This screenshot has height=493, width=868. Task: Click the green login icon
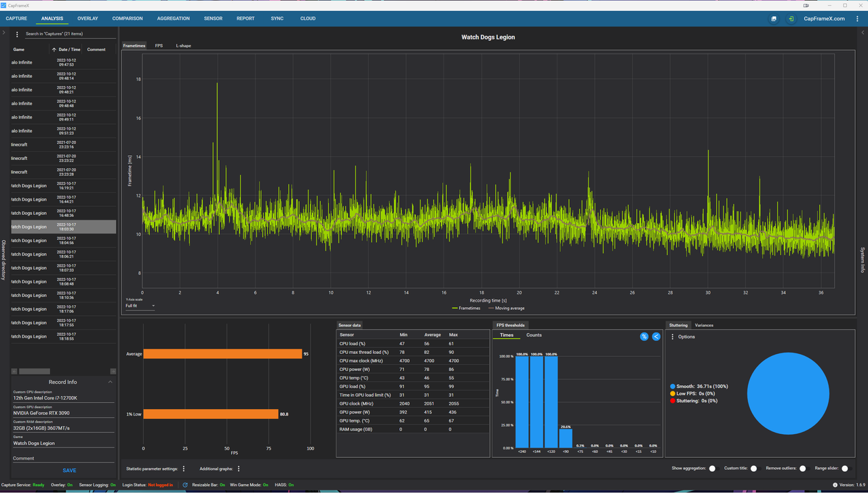(791, 19)
